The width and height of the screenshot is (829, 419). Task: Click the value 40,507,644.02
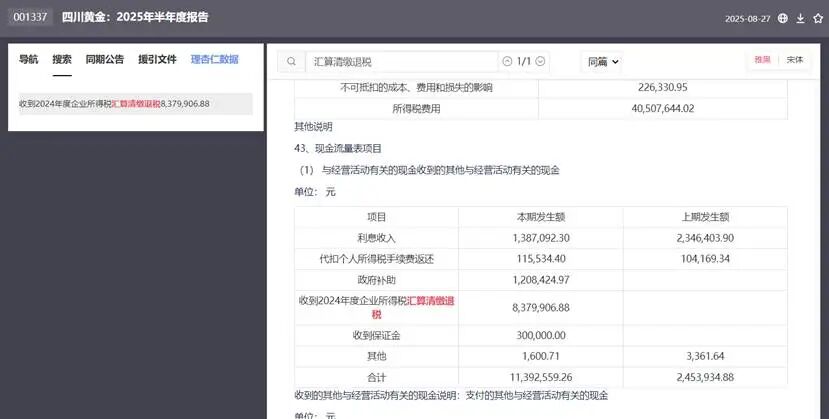point(663,108)
